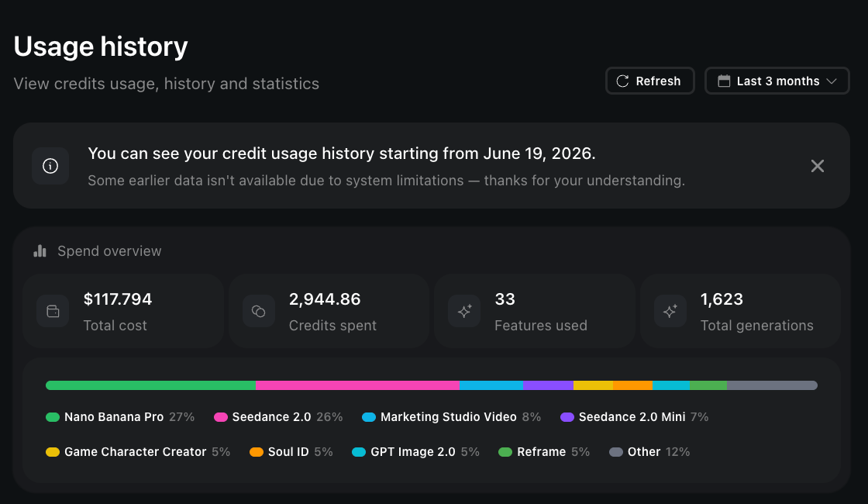The height and width of the screenshot is (504, 868).
Task: Open the Last 3 months date dropdown
Action: [777, 81]
